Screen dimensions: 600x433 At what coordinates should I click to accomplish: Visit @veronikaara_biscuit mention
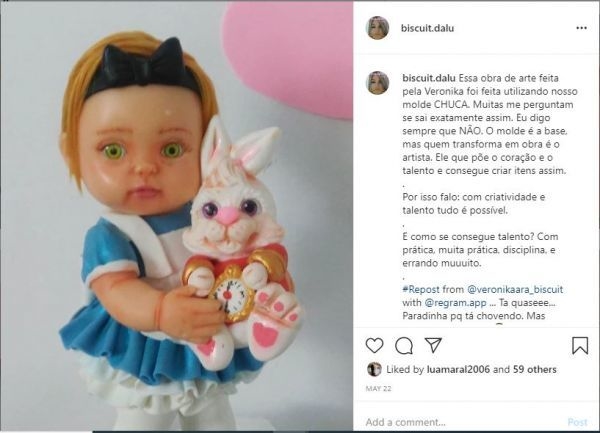[515, 289]
